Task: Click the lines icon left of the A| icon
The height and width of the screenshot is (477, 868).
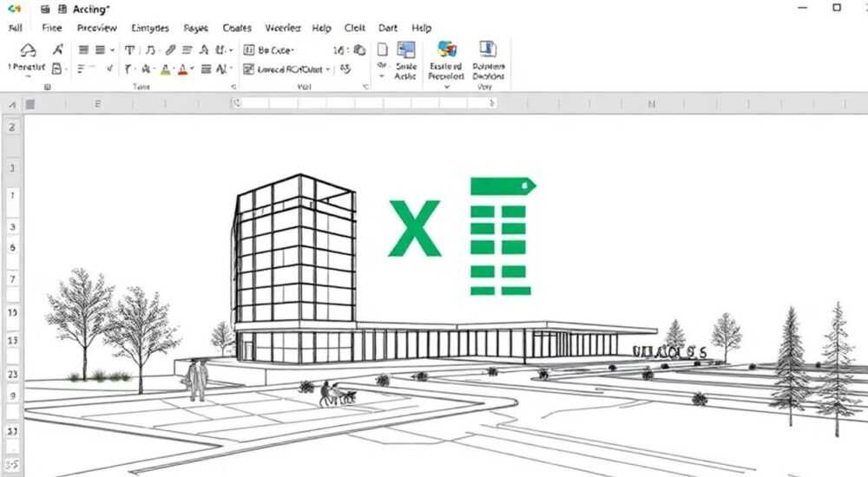Action: click(x=206, y=69)
